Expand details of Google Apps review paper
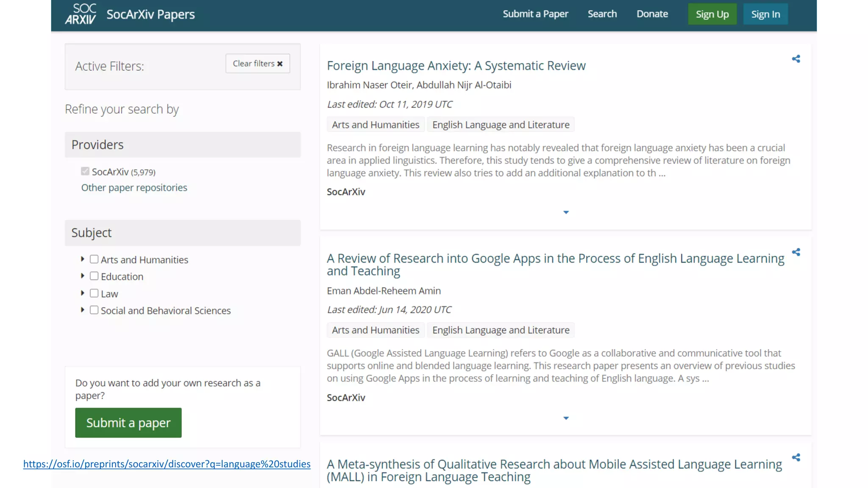This screenshot has width=868, height=488. click(566, 418)
